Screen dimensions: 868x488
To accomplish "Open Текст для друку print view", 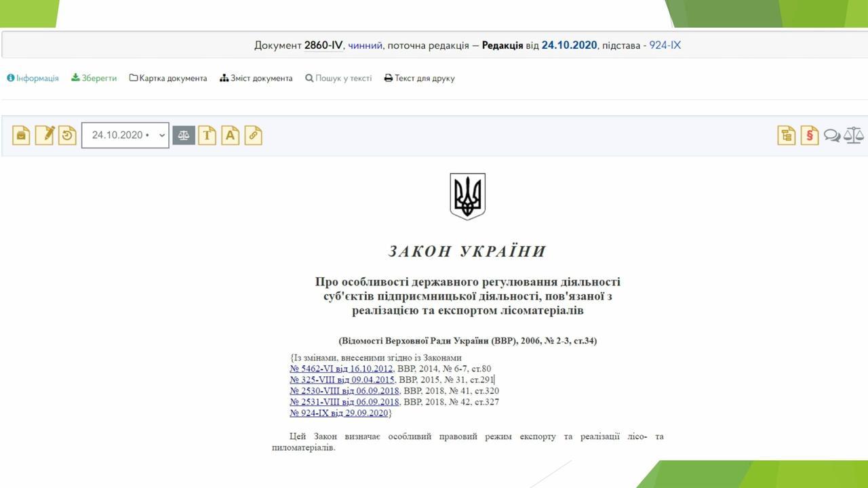I will (x=419, y=79).
